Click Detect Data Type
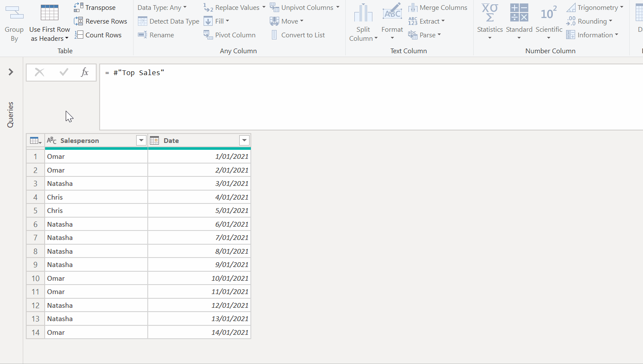The image size is (643, 364). [168, 21]
